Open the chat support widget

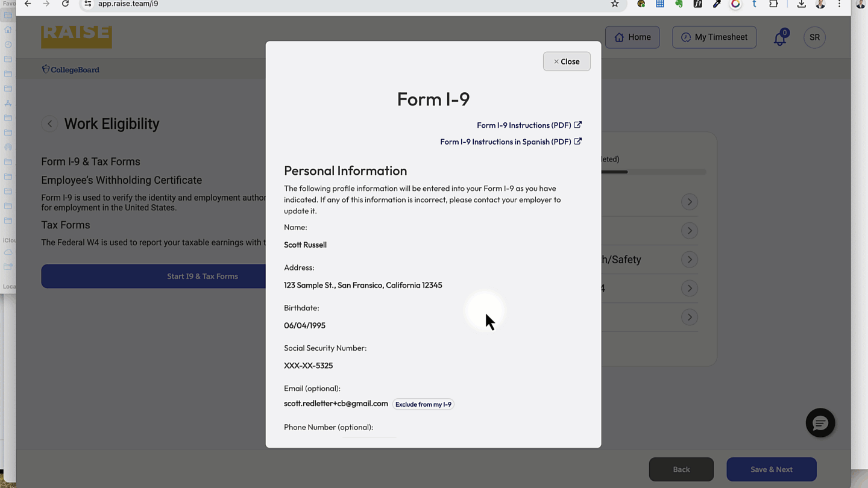pyautogui.click(x=820, y=423)
